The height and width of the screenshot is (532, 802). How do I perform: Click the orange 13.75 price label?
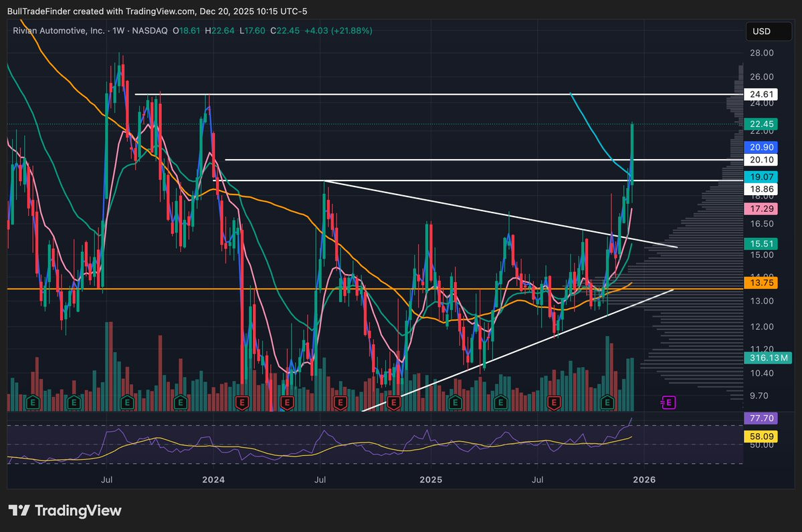761,283
